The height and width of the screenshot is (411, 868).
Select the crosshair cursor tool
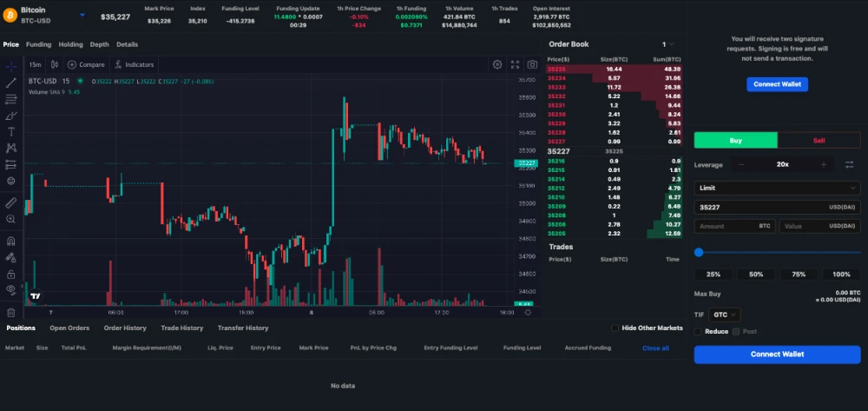pos(10,67)
